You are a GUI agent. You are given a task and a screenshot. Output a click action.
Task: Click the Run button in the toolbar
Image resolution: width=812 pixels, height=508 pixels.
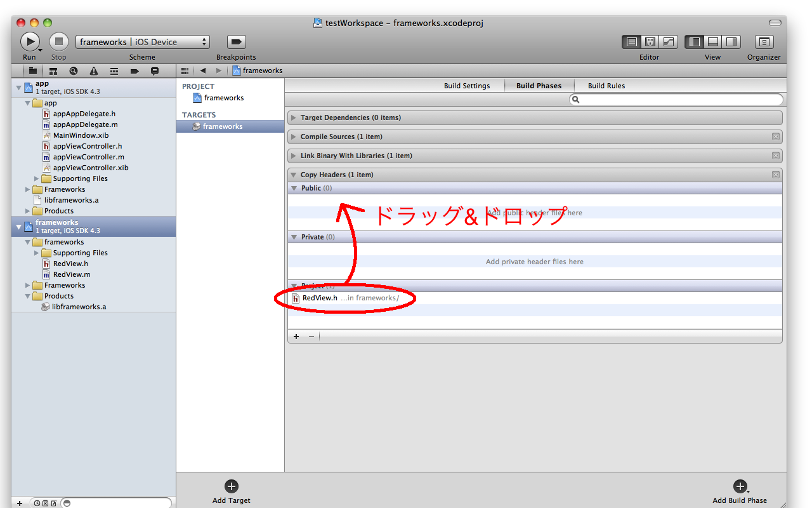[29, 42]
